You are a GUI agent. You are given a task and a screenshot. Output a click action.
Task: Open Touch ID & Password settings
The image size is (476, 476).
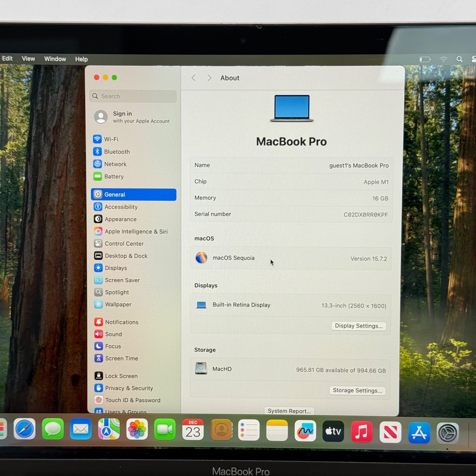click(132, 400)
